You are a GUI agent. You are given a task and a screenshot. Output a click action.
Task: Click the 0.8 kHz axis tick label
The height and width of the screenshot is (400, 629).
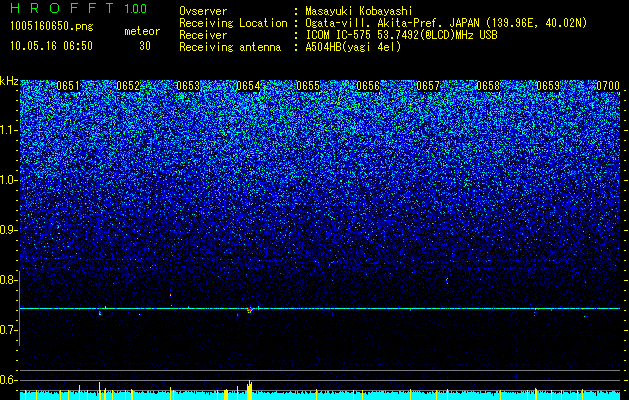pyautogui.click(x=9, y=280)
